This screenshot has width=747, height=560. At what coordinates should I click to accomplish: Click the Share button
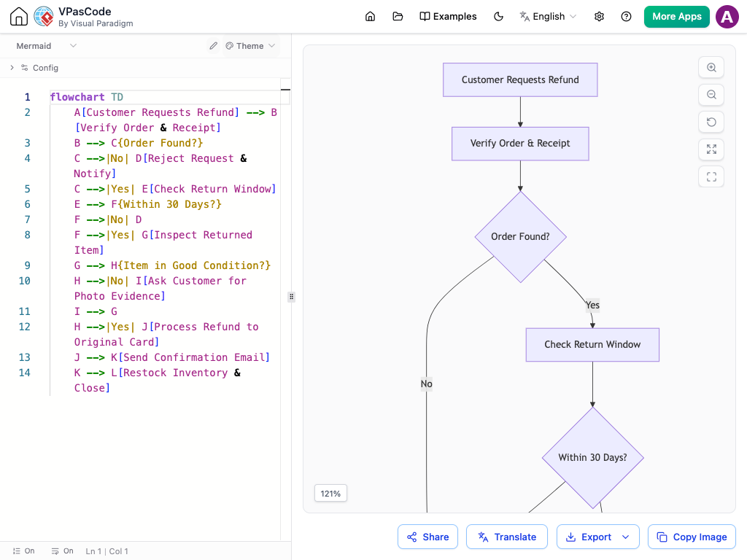pos(427,537)
